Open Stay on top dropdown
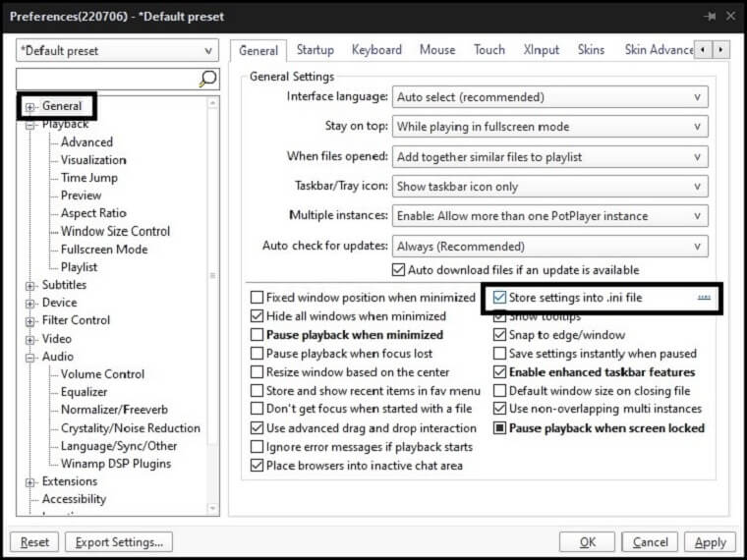This screenshot has height=560, width=747. point(549,127)
